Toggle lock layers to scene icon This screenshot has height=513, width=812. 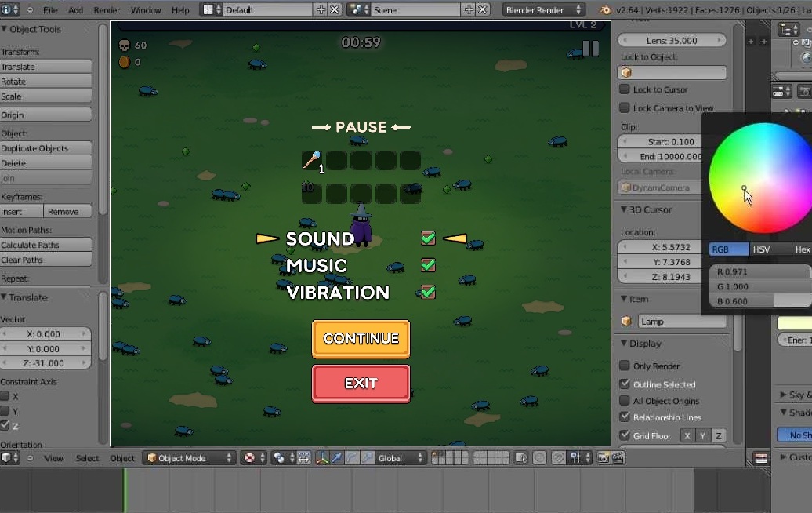pyautogui.click(x=521, y=457)
